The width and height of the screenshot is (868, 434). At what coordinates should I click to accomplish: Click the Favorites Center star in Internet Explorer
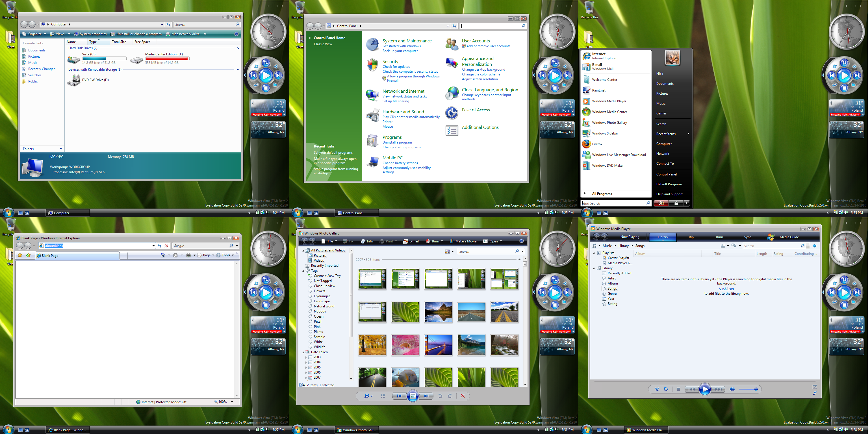[20, 255]
